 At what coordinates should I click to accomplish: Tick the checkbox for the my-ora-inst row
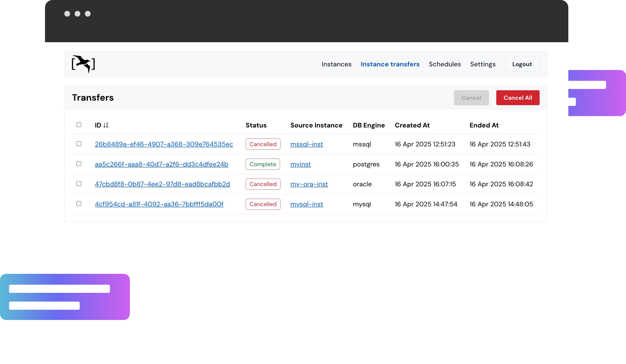(79, 184)
